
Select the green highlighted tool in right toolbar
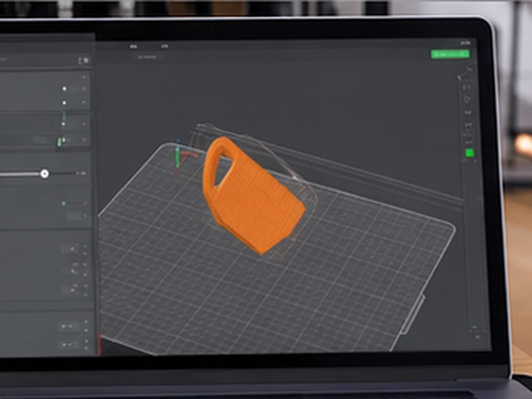pyautogui.click(x=469, y=153)
